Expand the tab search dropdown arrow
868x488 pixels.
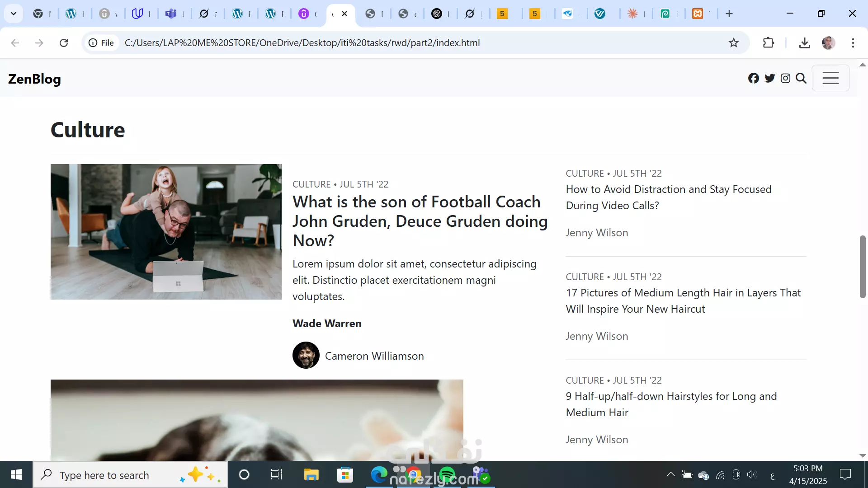click(x=14, y=14)
